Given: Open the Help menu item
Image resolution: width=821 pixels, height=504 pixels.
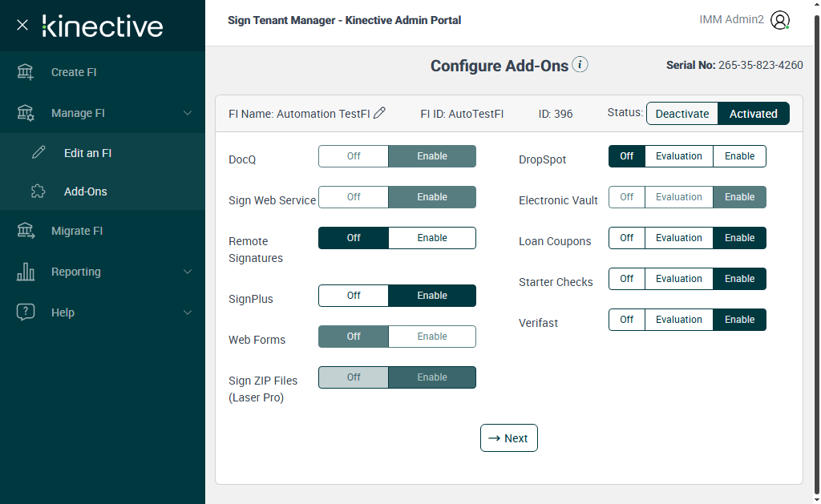Looking at the screenshot, I should (103, 312).
